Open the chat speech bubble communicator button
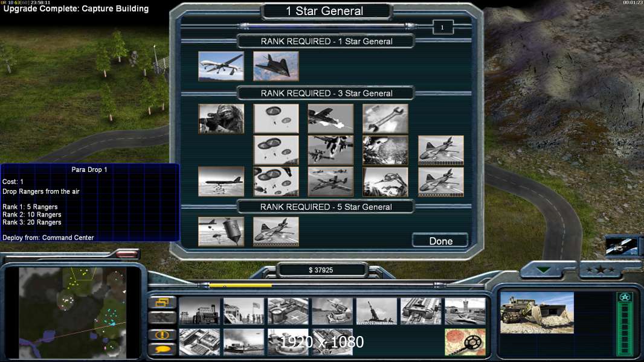Screen dimensions: 644x362 tap(163, 349)
